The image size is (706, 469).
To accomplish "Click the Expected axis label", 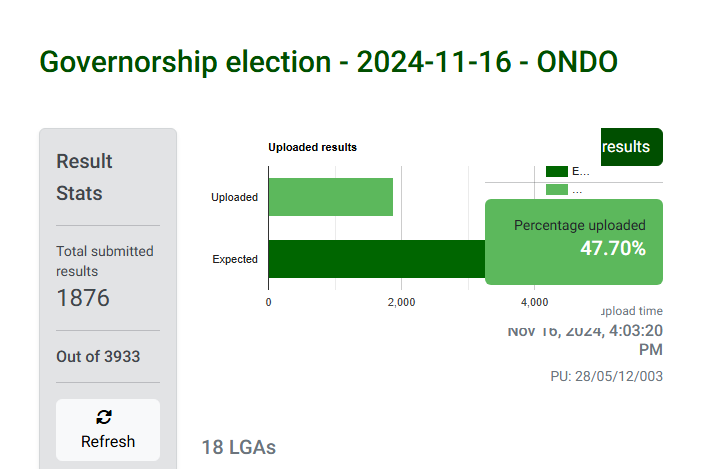I will [234, 259].
